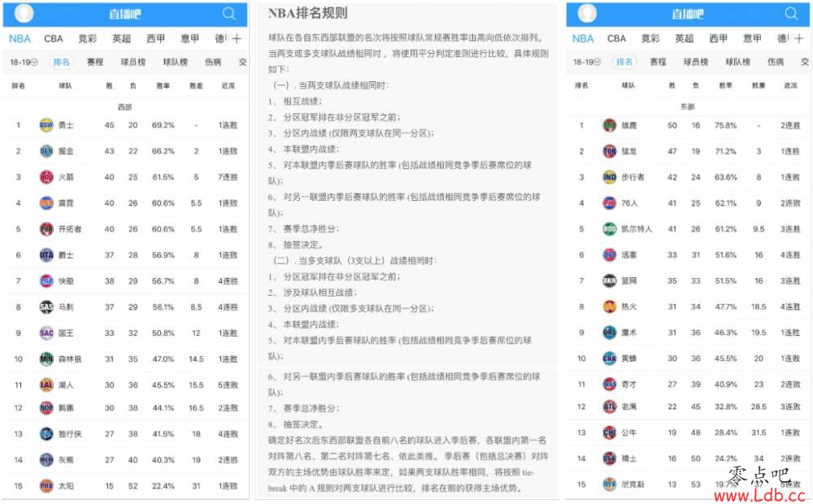Select the 雷霆 team logo

pos(46,202)
